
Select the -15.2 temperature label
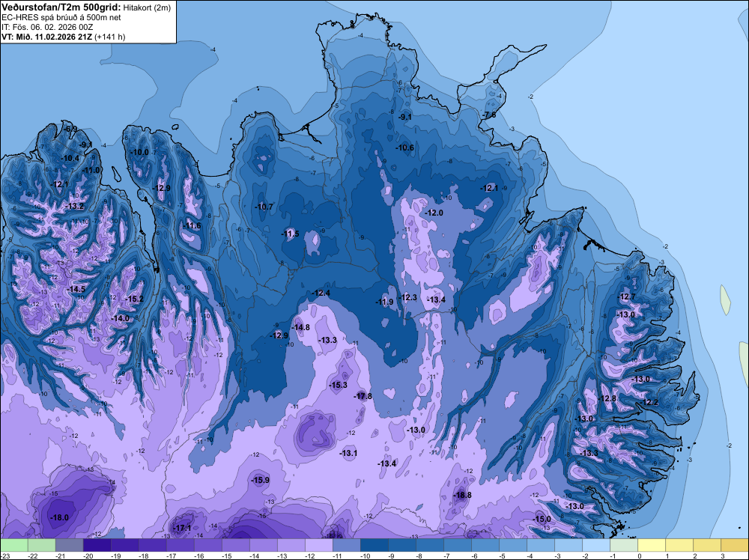(134, 299)
